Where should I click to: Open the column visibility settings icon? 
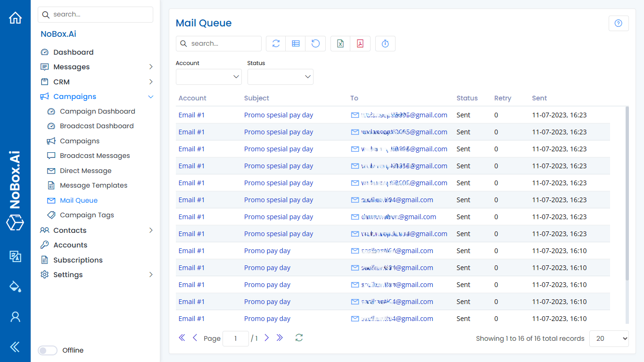click(296, 43)
